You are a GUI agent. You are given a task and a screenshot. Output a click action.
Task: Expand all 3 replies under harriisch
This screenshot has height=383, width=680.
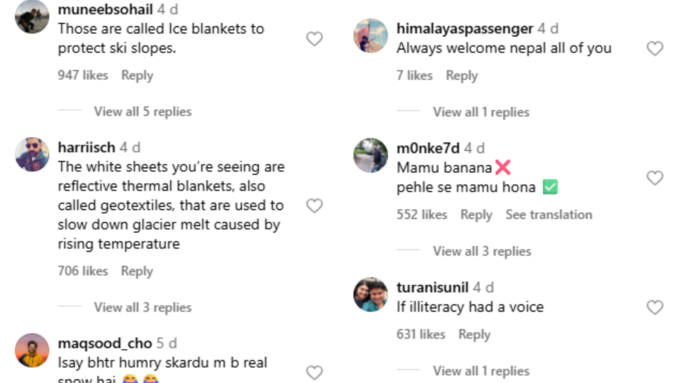143,307
